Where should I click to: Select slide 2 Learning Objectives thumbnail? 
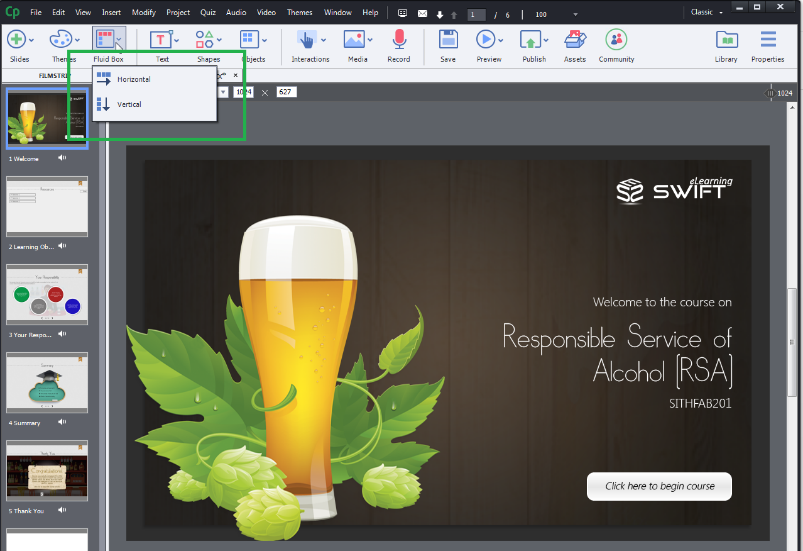point(47,207)
